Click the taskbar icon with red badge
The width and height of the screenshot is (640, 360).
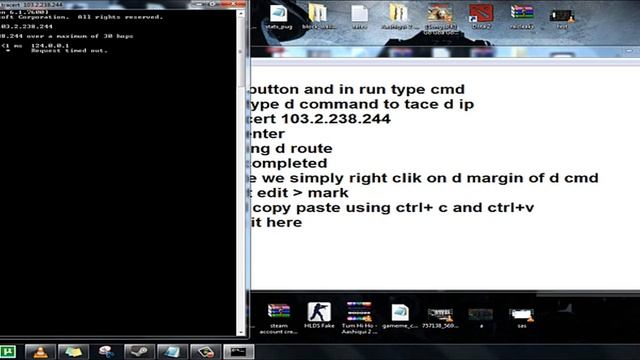pyautogui.click(x=205, y=352)
